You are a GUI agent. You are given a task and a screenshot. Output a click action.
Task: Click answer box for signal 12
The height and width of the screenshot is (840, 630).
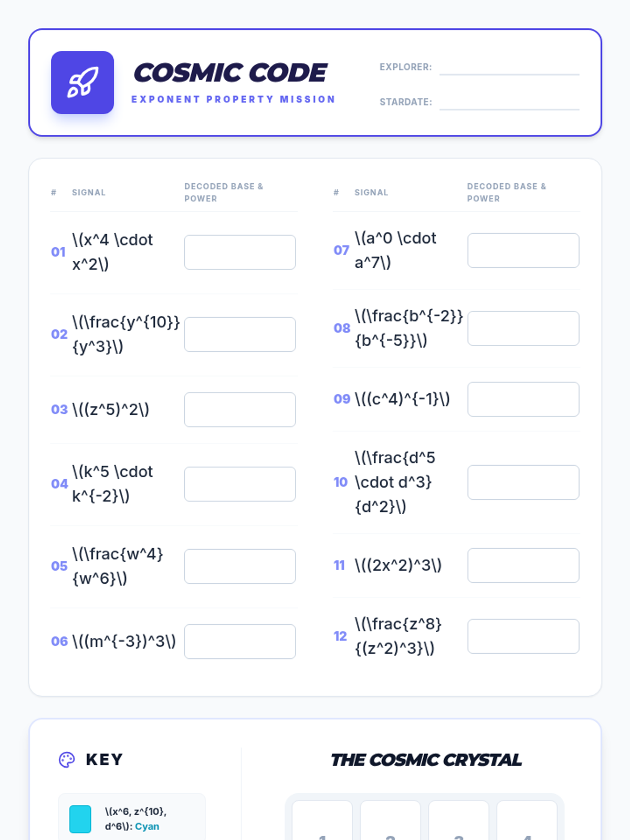tap(523, 636)
